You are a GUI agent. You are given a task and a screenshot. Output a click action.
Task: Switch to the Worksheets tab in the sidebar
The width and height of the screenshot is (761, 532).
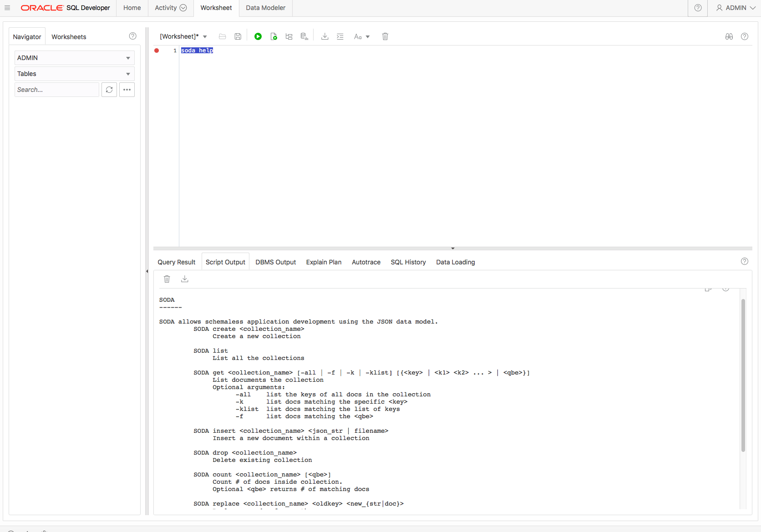pos(69,36)
